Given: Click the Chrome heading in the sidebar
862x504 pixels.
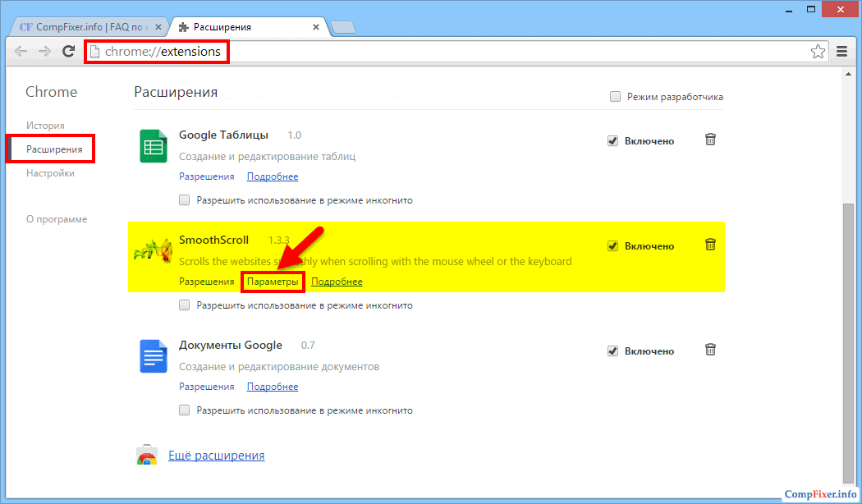Looking at the screenshot, I should tap(51, 92).
